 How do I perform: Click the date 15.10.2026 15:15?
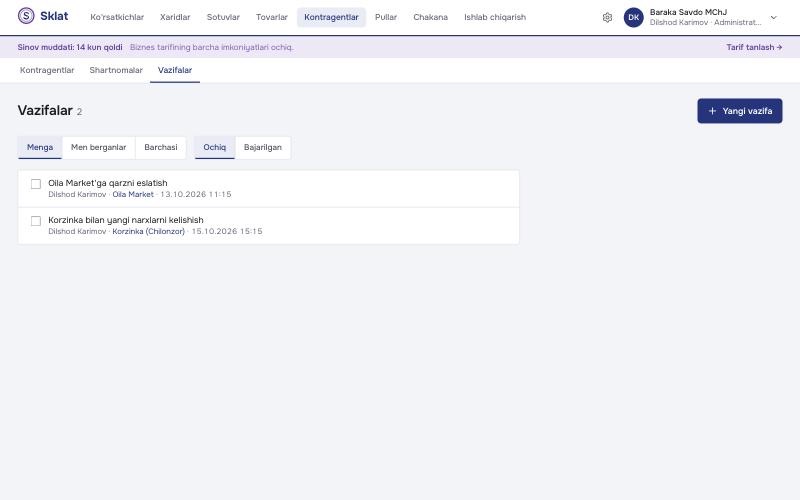pyautogui.click(x=227, y=231)
